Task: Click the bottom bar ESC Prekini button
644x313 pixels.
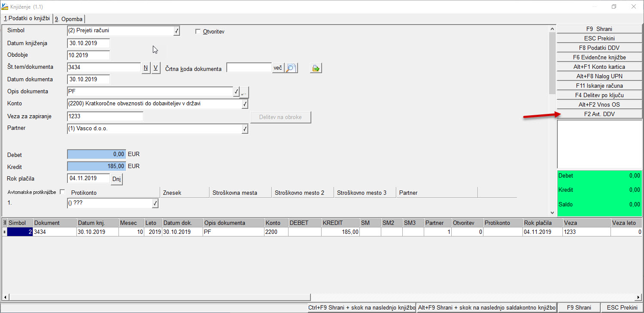Action: [x=622, y=308]
